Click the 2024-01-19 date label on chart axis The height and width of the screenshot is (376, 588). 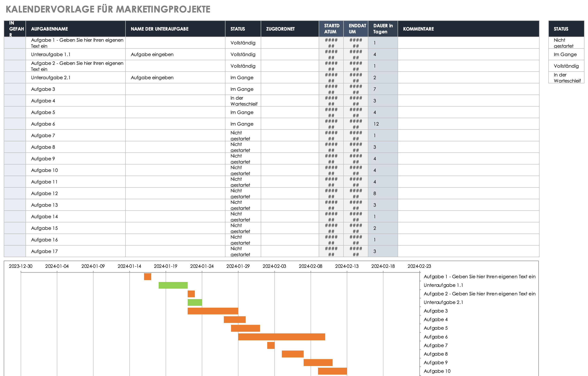click(x=165, y=266)
